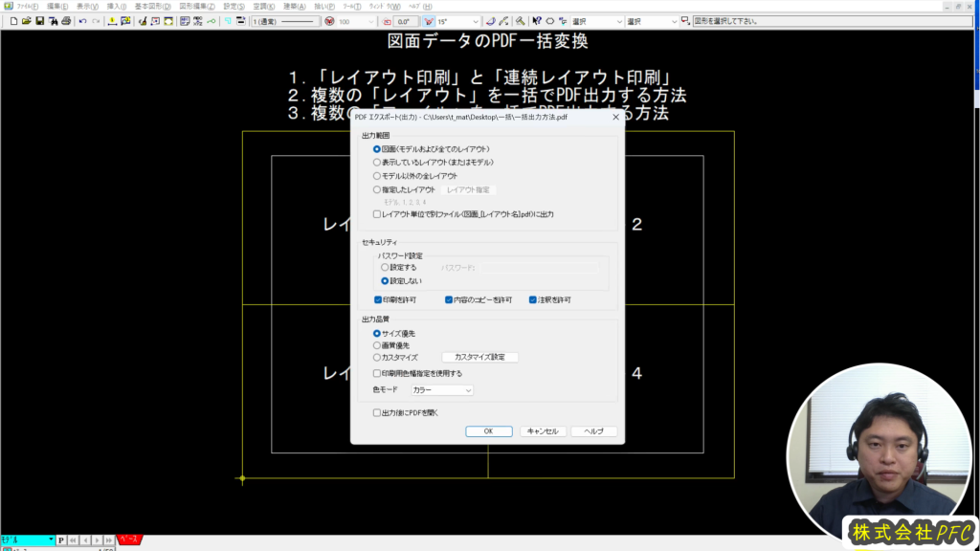
Task: Click the P button beside the モデル dropdown
Action: [61, 540]
